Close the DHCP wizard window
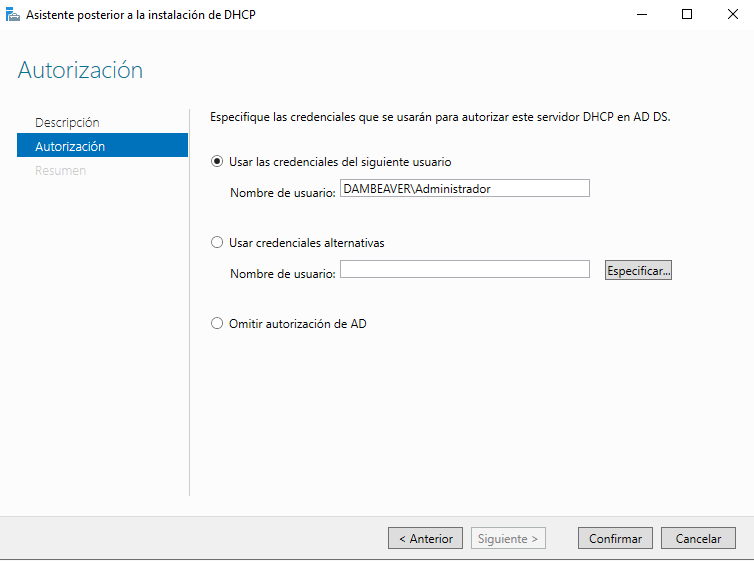This screenshot has width=754, height=561. coord(732,14)
